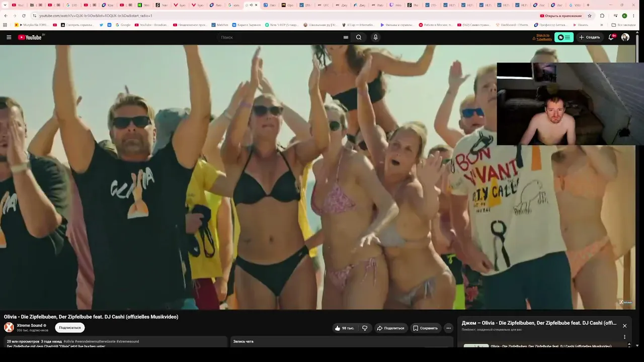Image resolution: width=644 pixels, height=362 pixels.
Task: Open the more actions menu under the video
Action: [x=448, y=328]
